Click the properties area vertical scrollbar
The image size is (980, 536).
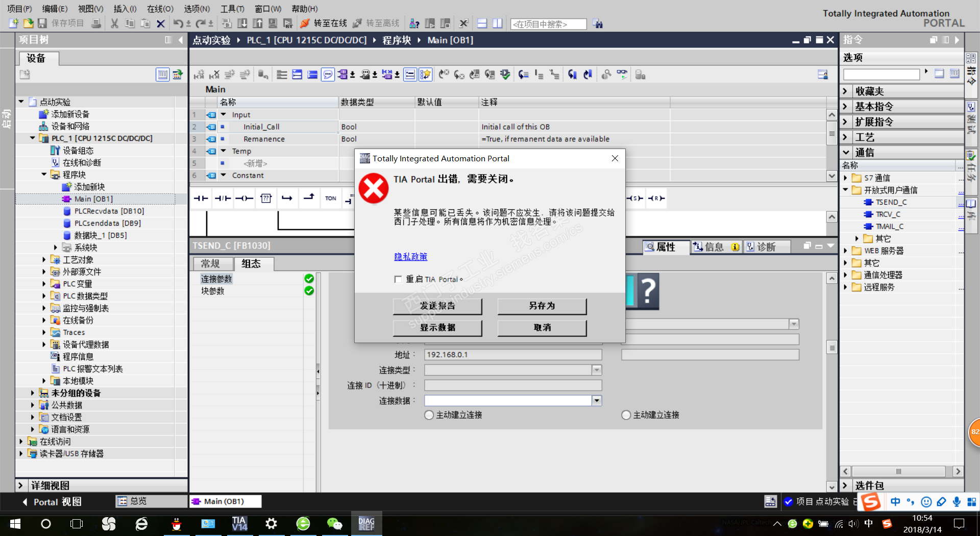[832, 382]
